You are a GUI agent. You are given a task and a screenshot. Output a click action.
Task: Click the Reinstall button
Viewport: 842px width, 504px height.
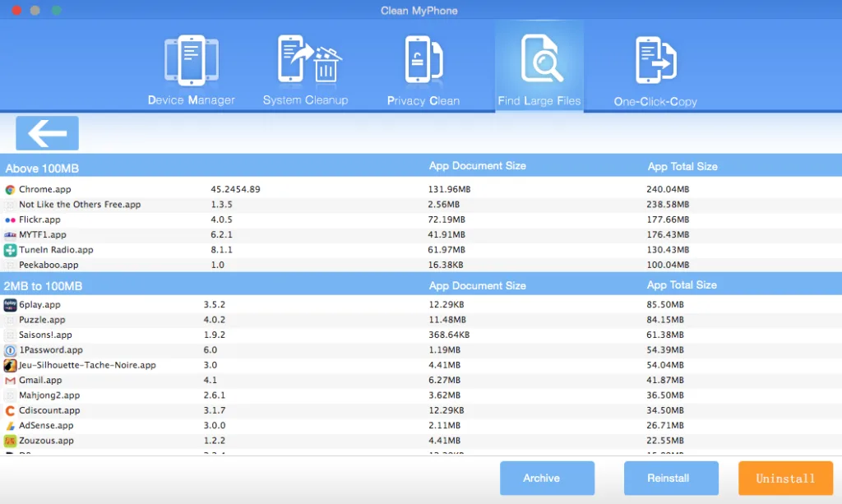coord(671,478)
